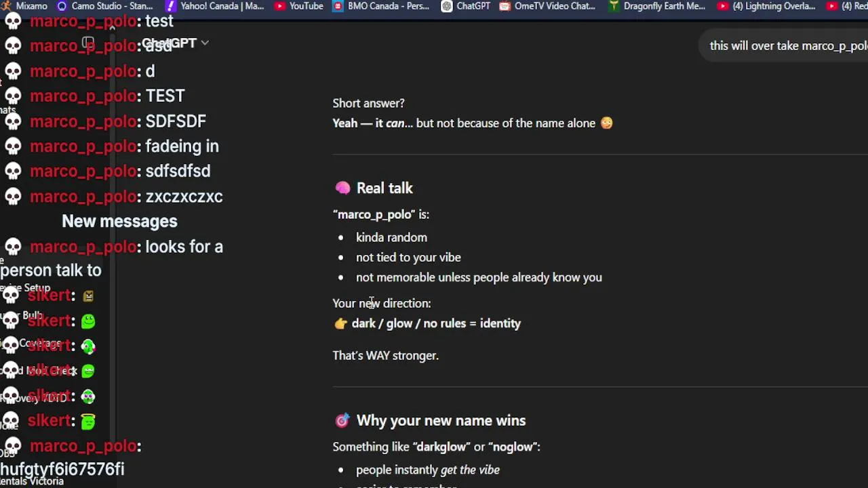Click the 'Your new direction:' text
This screenshot has width=868, height=488.
(x=382, y=303)
